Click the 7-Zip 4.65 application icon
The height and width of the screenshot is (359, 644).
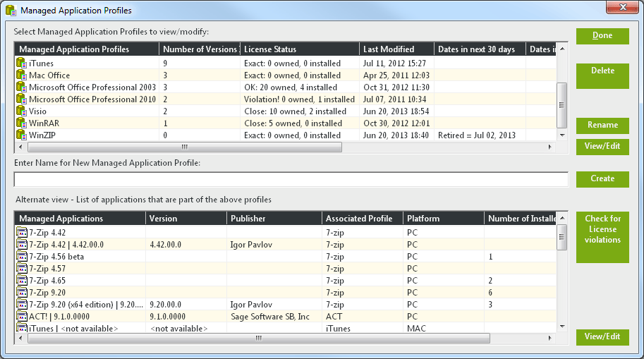pos(22,281)
